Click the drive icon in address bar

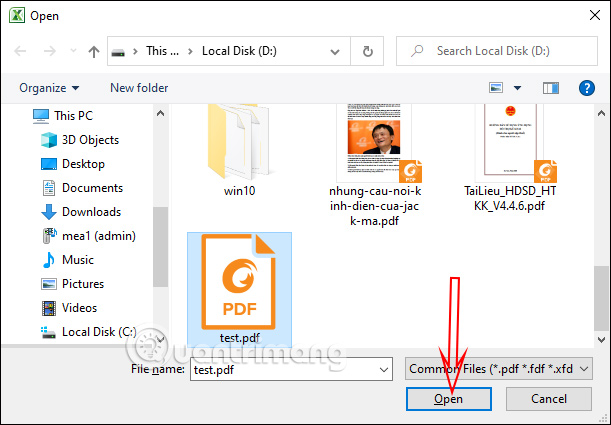point(118,52)
